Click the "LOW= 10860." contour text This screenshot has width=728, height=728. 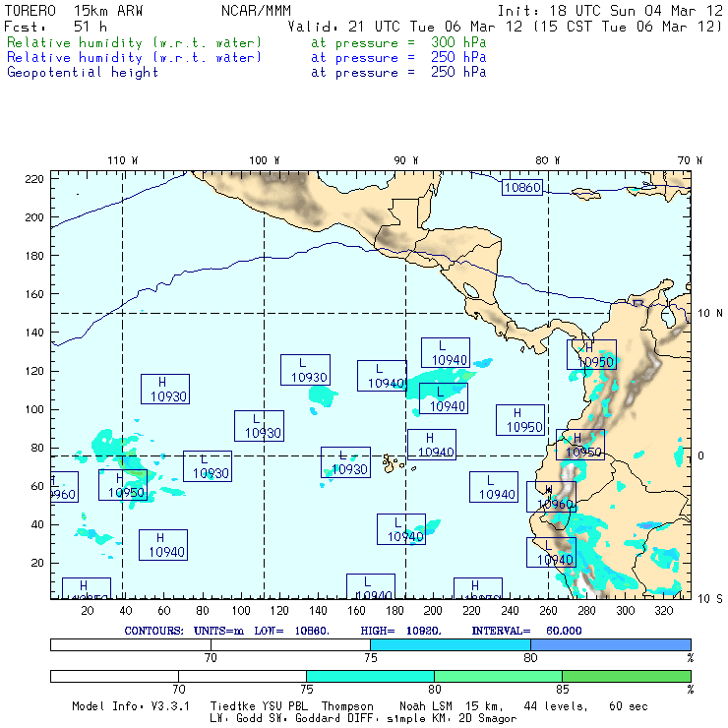(291, 631)
